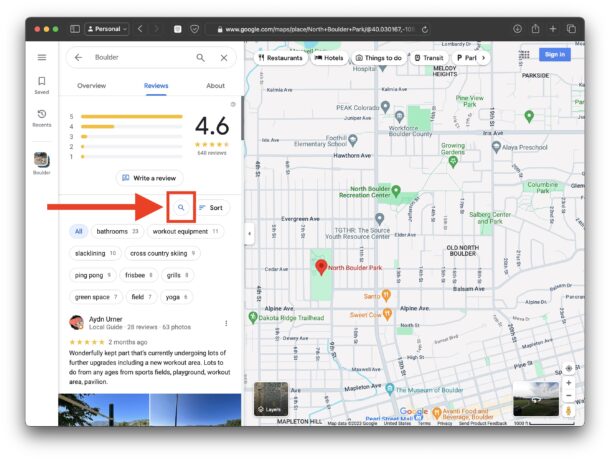Viewport: 610px width, 460px height.
Task: Open the Sort reviews dropdown
Action: tap(211, 207)
